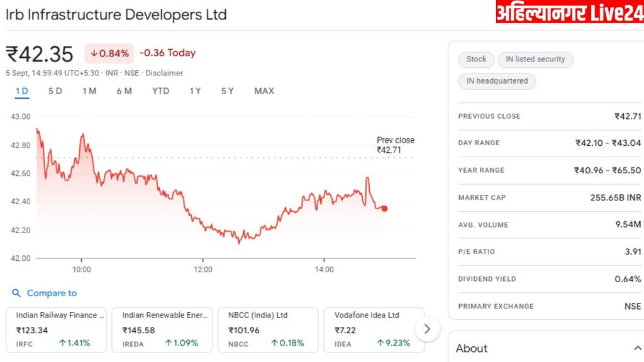
Task: Show the MAX price history
Action: click(x=264, y=91)
